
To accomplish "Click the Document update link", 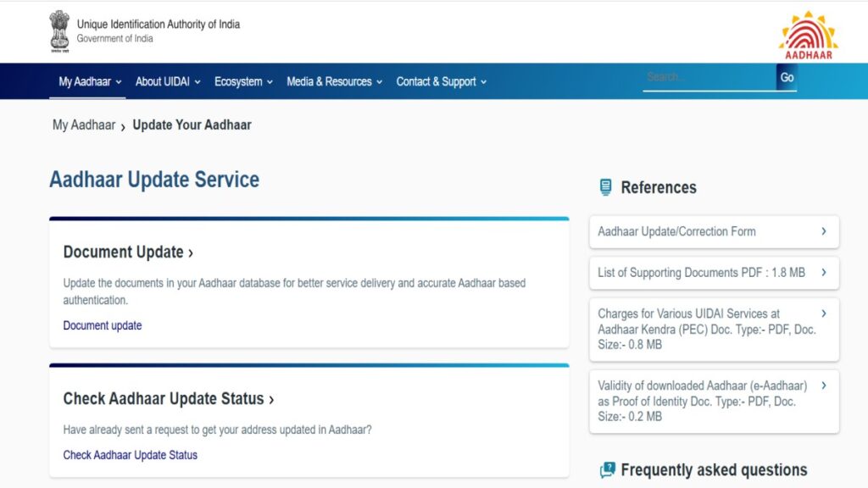I will click(103, 325).
